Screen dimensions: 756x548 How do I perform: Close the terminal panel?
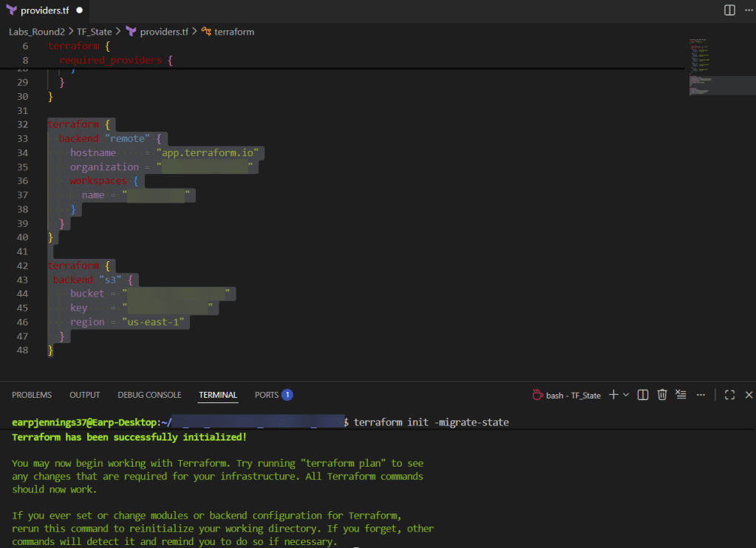coord(748,395)
